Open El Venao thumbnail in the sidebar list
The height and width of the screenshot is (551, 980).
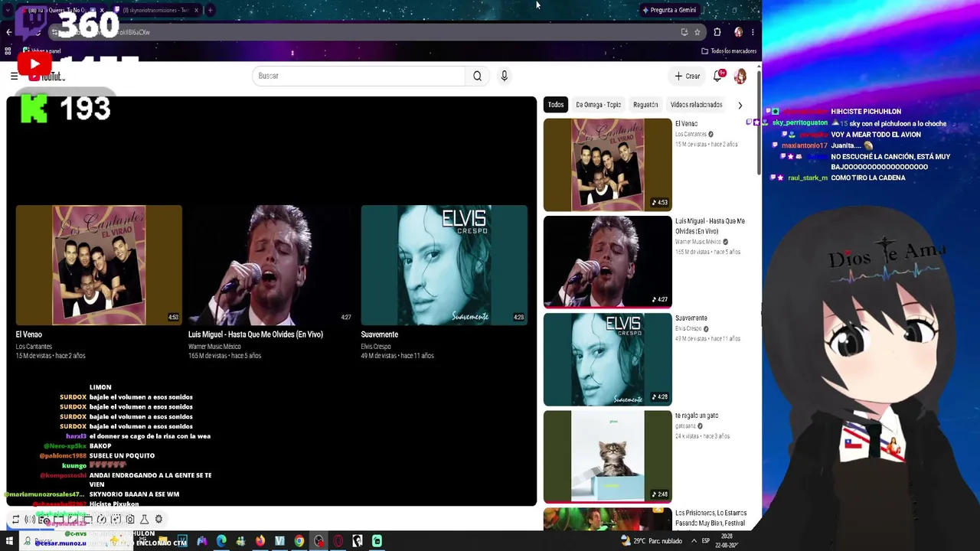coord(608,165)
